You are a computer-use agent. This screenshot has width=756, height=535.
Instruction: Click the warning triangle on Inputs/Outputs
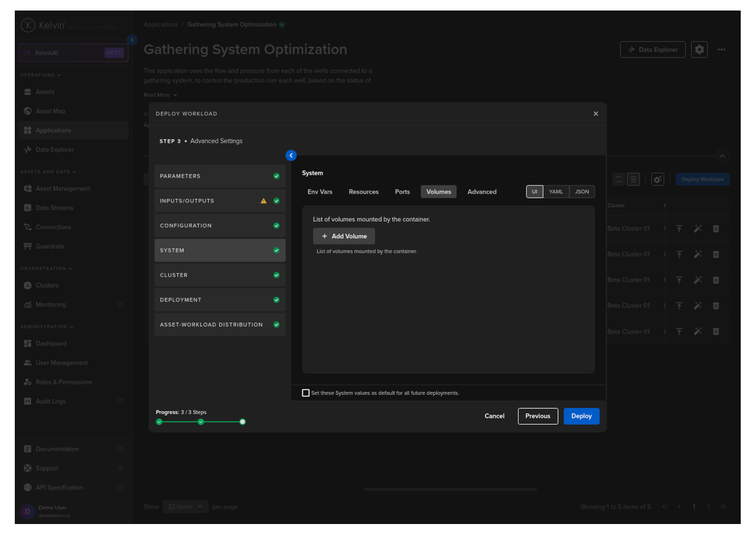pyautogui.click(x=263, y=201)
